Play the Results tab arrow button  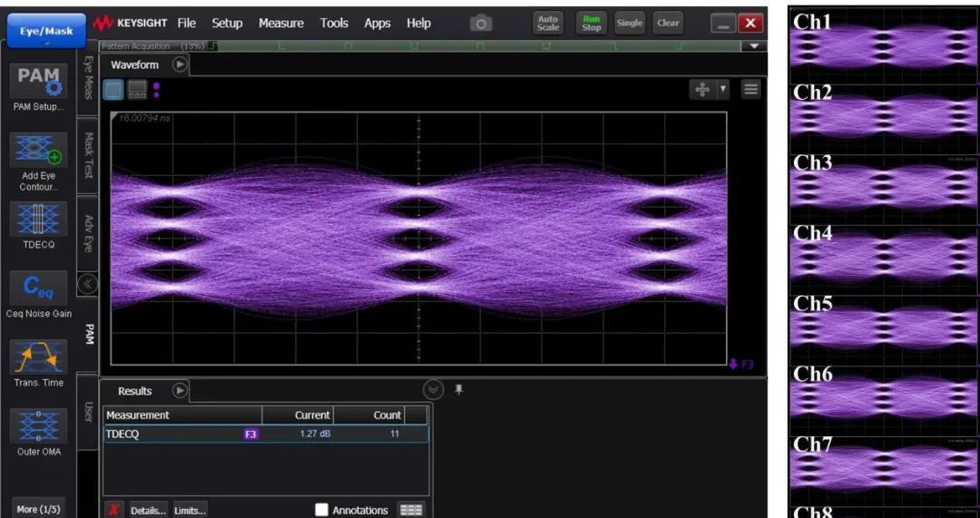[180, 390]
